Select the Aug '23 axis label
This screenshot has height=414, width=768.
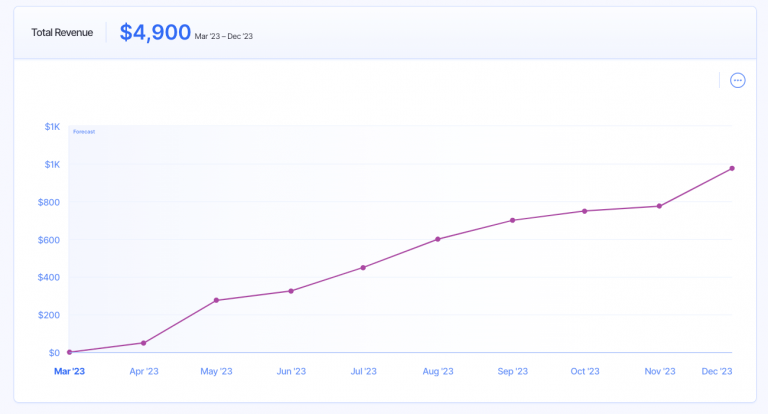click(x=438, y=371)
